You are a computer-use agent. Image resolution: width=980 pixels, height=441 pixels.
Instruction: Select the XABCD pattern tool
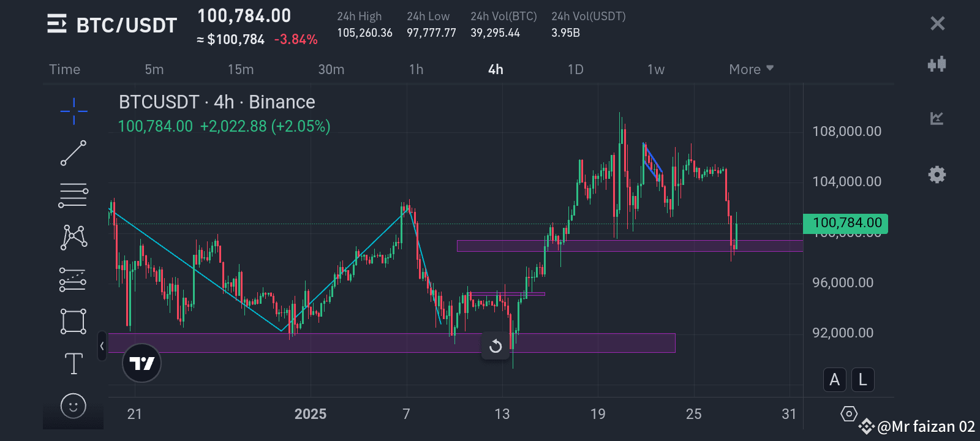click(x=73, y=237)
